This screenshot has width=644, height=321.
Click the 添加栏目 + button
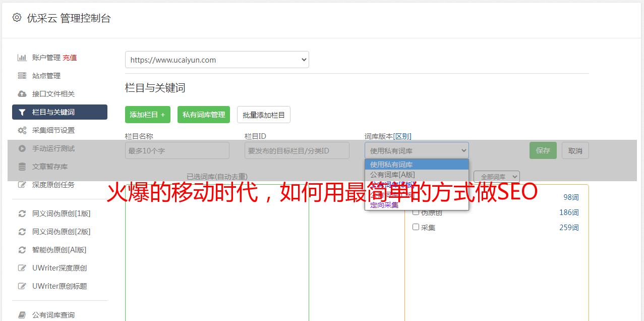(148, 115)
